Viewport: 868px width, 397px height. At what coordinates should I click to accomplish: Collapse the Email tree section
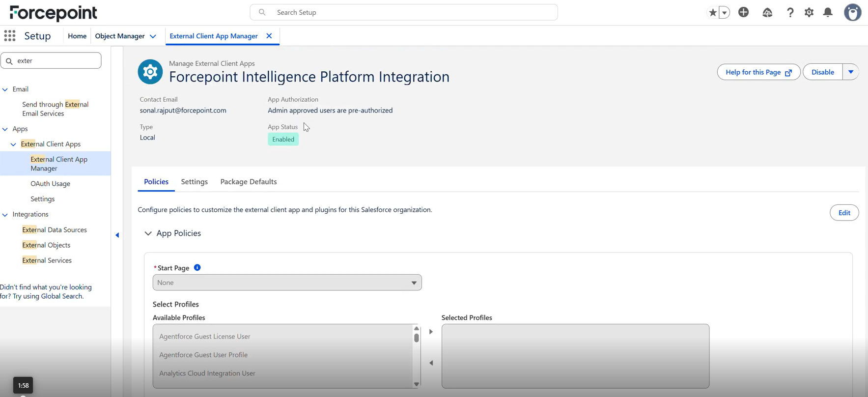(5, 89)
